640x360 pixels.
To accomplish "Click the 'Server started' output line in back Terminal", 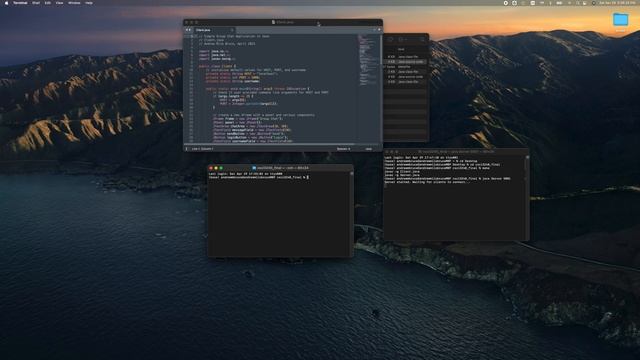I will 427,182.
